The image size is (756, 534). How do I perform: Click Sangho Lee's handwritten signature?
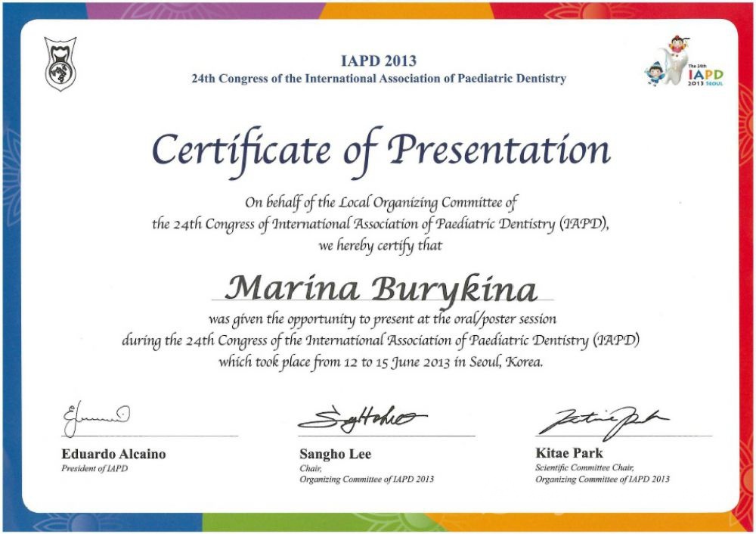click(x=360, y=418)
